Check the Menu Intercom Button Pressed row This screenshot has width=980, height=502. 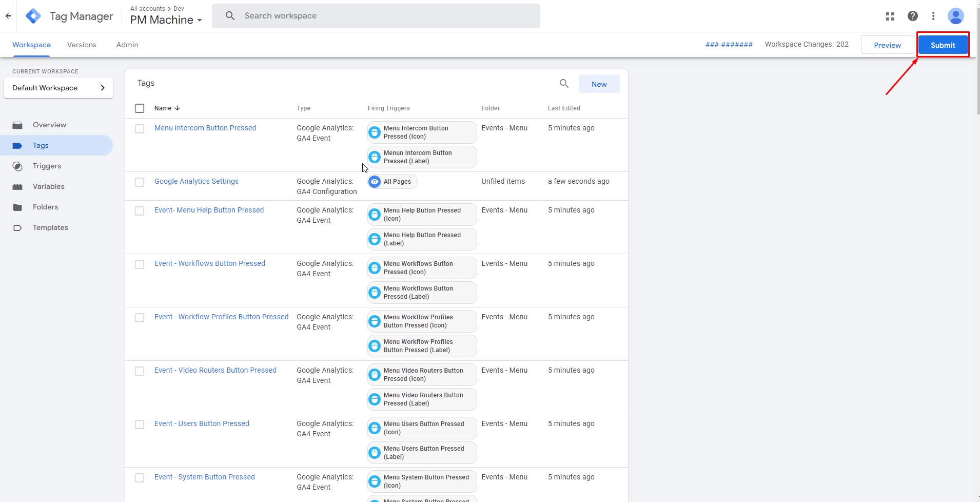pos(140,129)
